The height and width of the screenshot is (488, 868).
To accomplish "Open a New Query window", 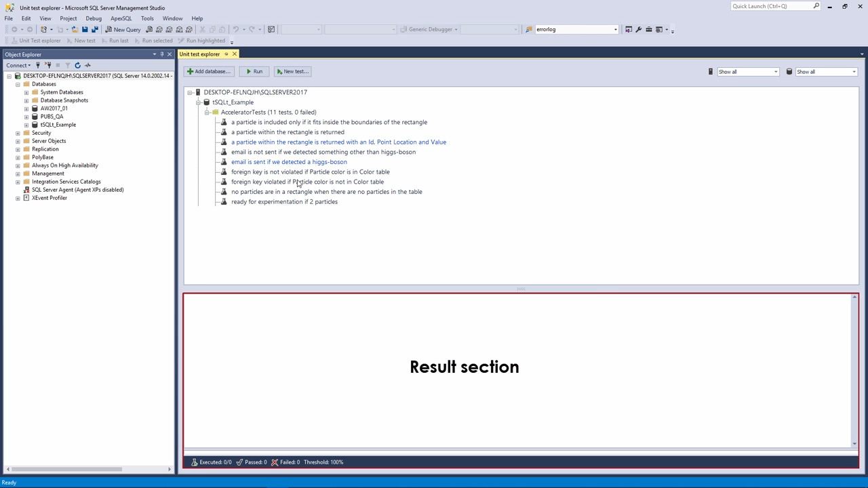I will [x=122, y=29].
